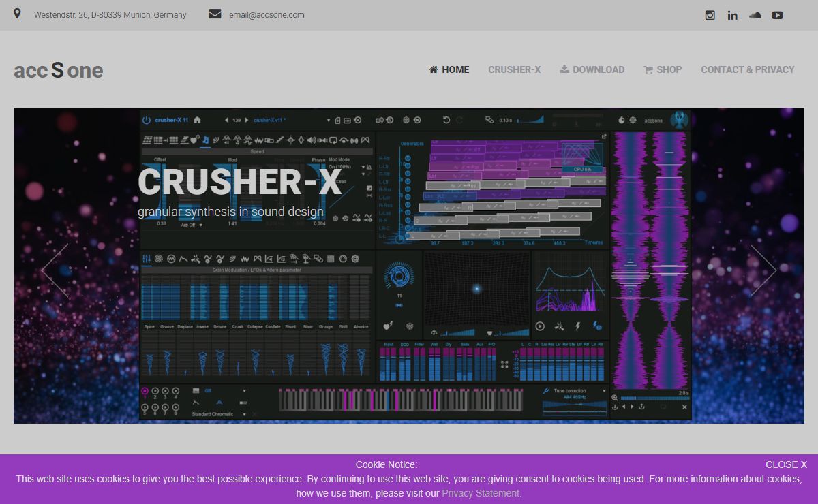Image resolution: width=818 pixels, height=504 pixels.
Task: Click the 'granular synthesis in sound design' tagline
Action: coord(230,212)
